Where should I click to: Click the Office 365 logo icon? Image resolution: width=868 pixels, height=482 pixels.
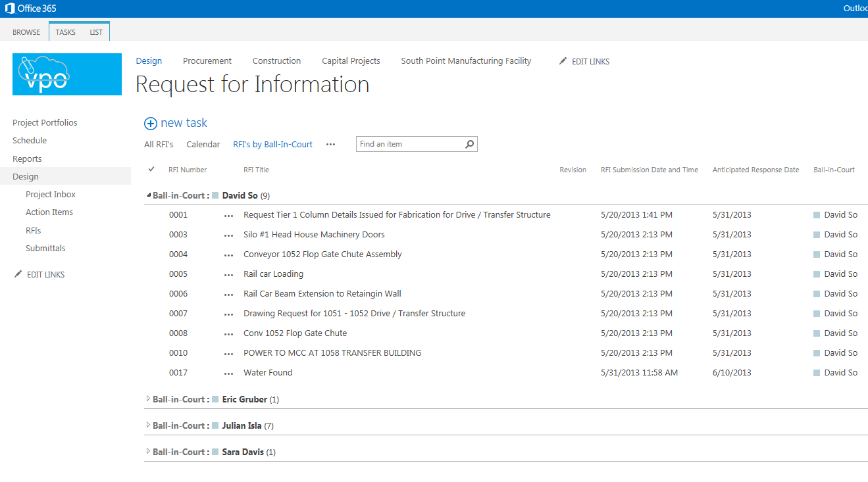click(10, 9)
